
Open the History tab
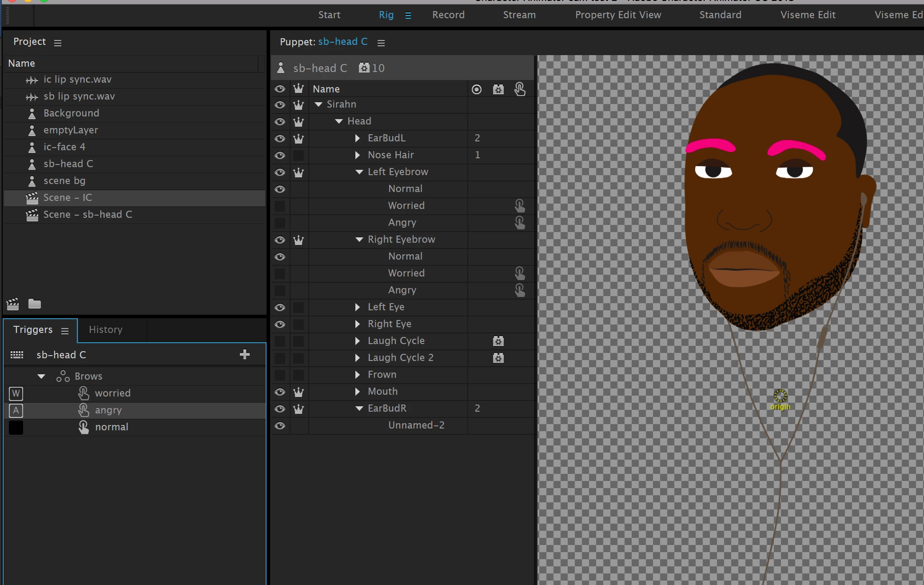pyautogui.click(x=105, y=330)
